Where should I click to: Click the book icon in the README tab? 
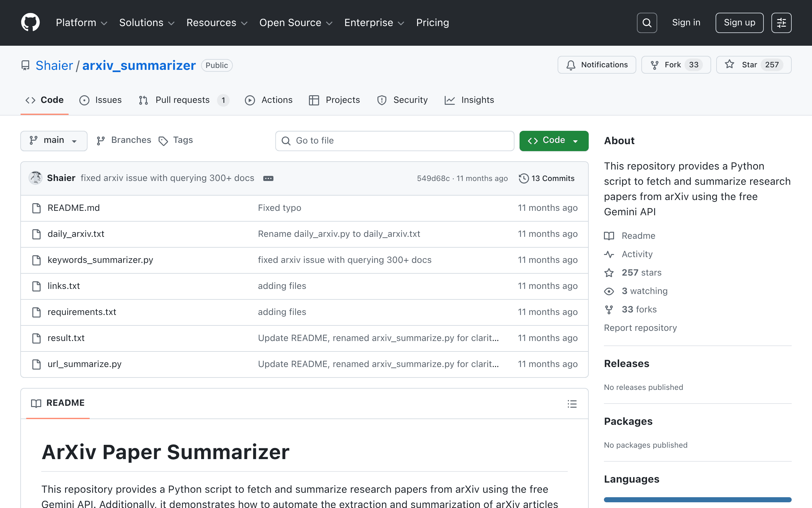pyautogui.click(x=36, y=403)
